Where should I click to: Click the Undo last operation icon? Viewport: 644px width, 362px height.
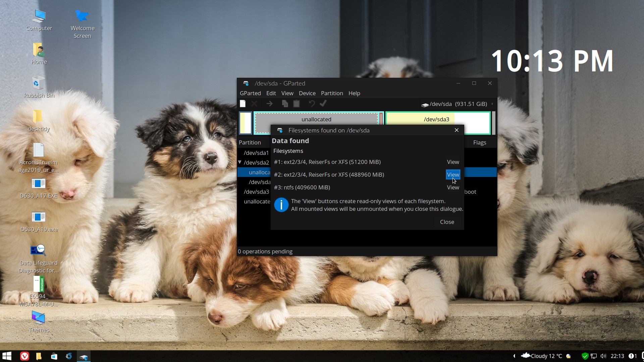(x=312, y=104)
